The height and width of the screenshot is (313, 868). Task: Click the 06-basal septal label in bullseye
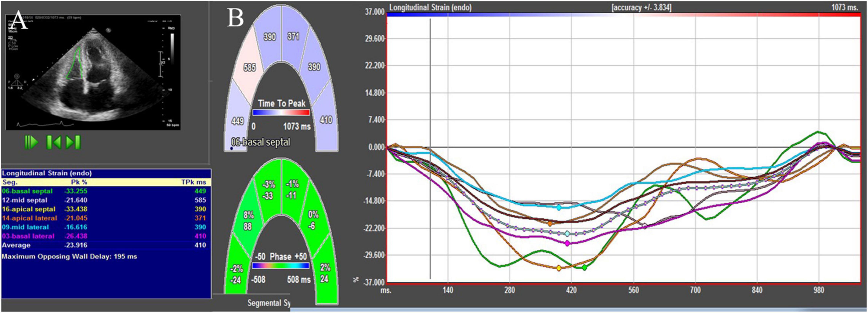pos(260,142)
